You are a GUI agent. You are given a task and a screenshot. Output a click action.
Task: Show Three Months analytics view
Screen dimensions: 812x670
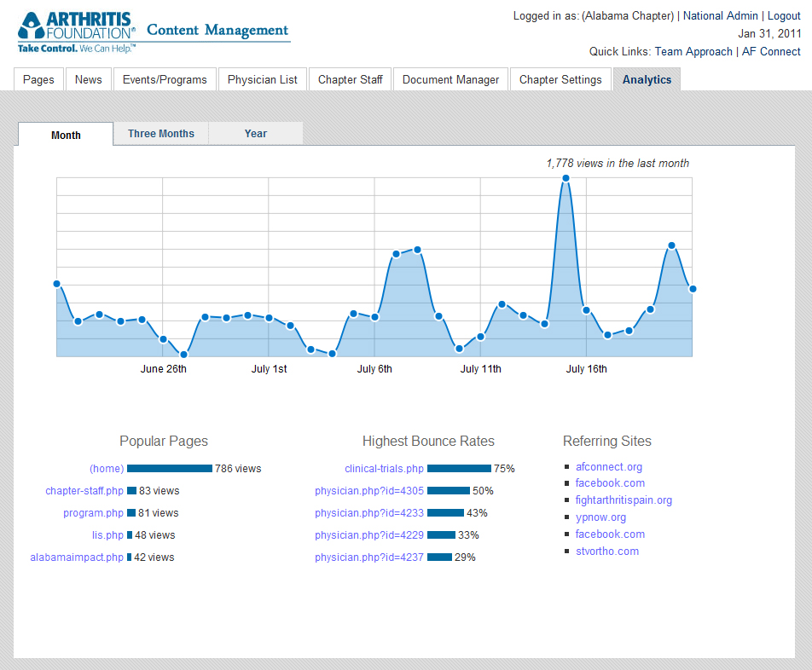pyautogui.click(x=161, y=134)
